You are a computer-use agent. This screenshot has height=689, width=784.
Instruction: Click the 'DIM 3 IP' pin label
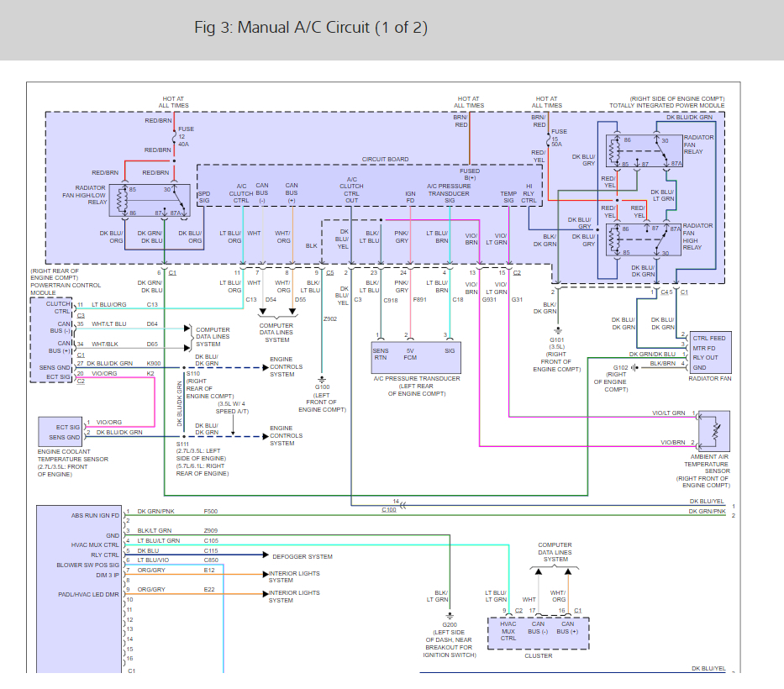click(x=108, y=575)
